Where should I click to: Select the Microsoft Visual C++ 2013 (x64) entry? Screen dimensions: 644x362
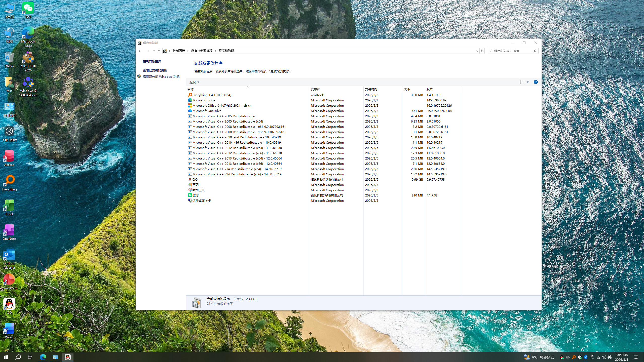pos(237,158)
